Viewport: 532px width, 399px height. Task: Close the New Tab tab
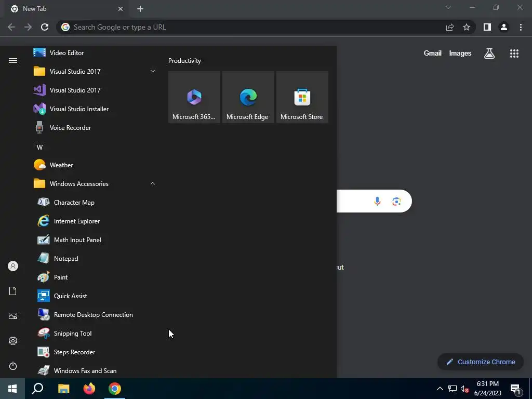121,9
